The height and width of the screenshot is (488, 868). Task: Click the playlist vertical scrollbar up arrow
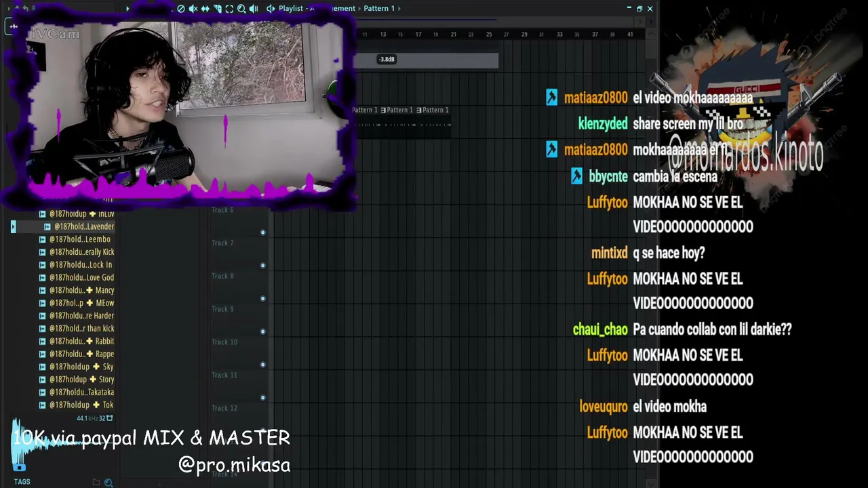tap(650, 34)
